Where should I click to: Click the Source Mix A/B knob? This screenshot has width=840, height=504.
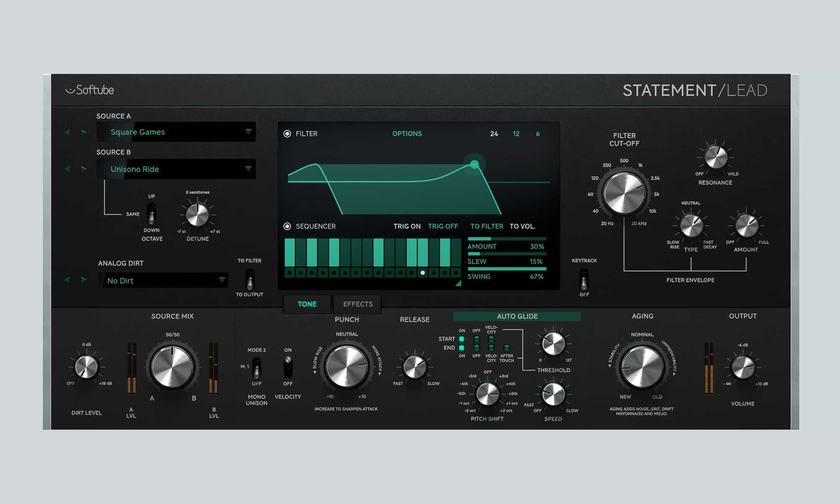[x=172, y=367]
